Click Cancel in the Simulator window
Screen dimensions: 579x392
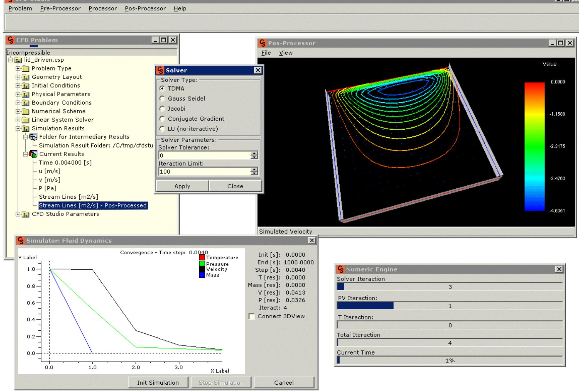click(x=284, y=383)
